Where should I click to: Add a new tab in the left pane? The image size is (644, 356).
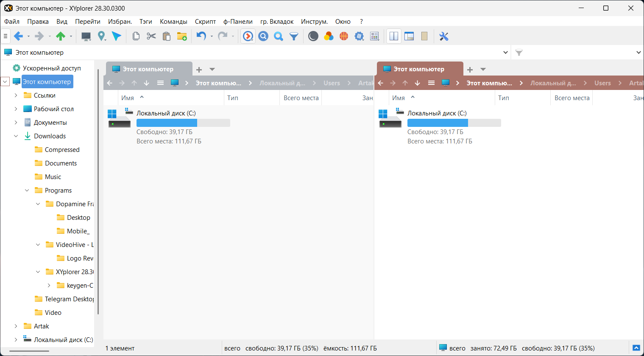(199, 69)
